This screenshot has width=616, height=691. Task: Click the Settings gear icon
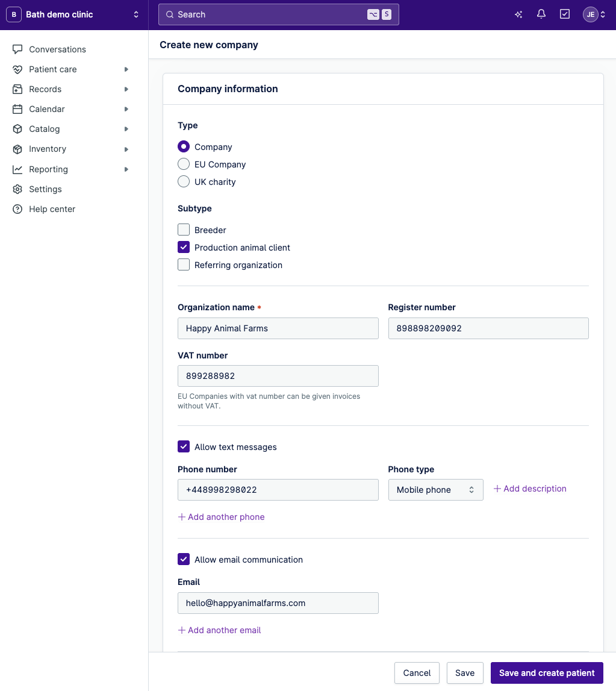pos(17,189)
